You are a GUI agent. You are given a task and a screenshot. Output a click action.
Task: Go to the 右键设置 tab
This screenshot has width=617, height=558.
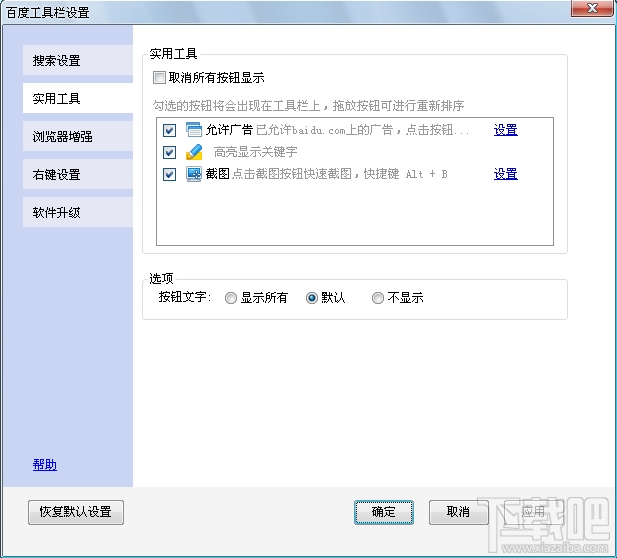[x=78, y=174]
